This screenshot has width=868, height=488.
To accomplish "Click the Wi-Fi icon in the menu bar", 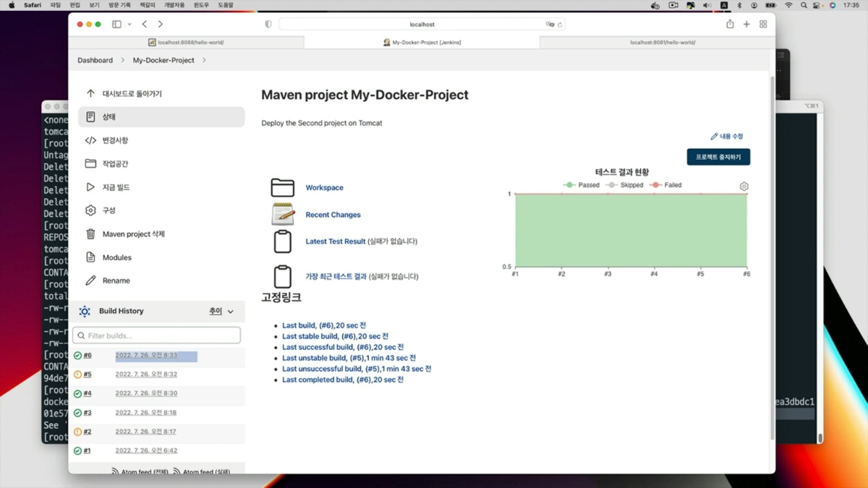I will (x=788, y=5).
